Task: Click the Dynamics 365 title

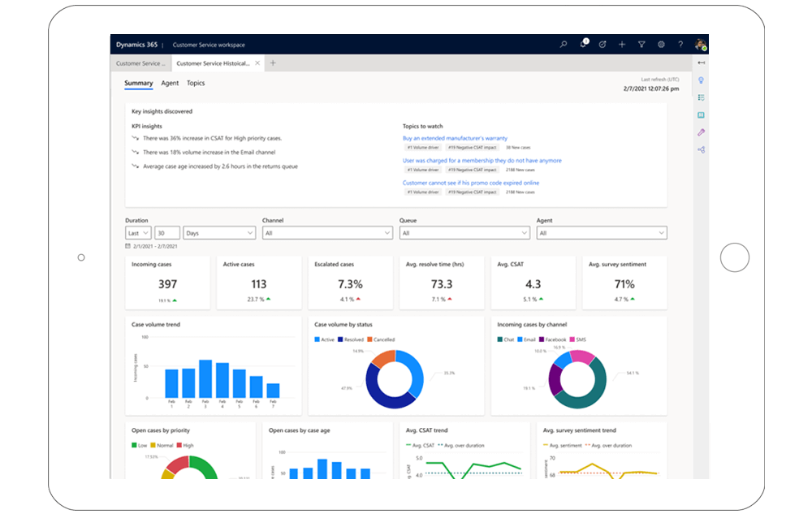Action: [x=136, y=45]
